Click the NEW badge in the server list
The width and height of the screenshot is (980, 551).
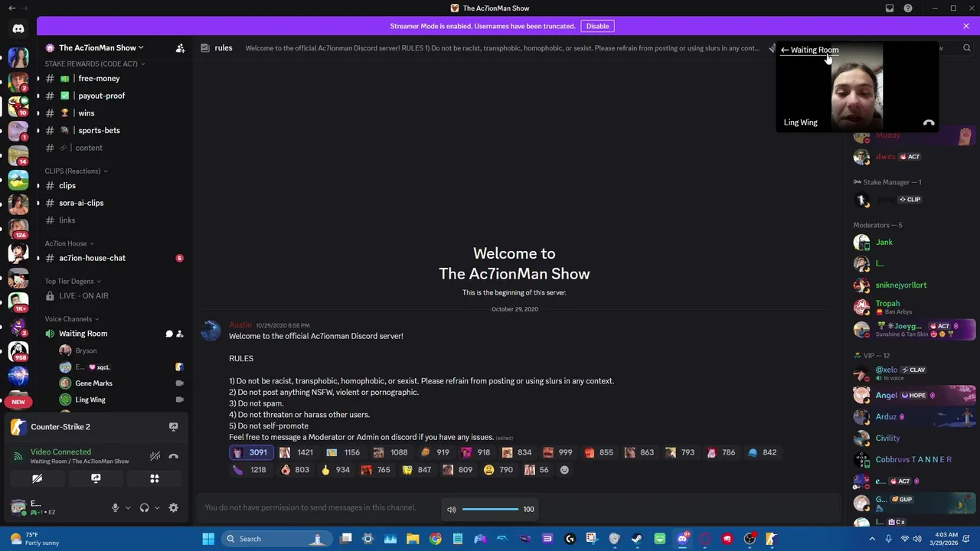pyautogui.click(x=18, y=402)
